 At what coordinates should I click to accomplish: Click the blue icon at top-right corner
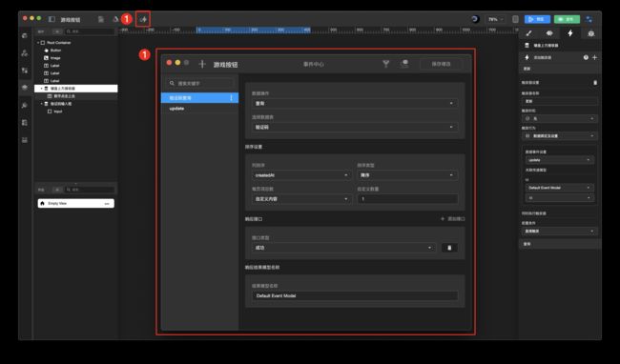[589, 19]
